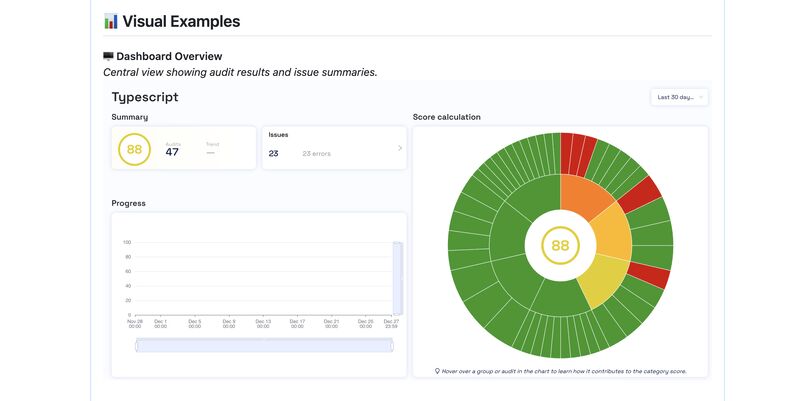Click the Dec 13 label on the Progress axis

pyautogui.click(x=263, y=323)
